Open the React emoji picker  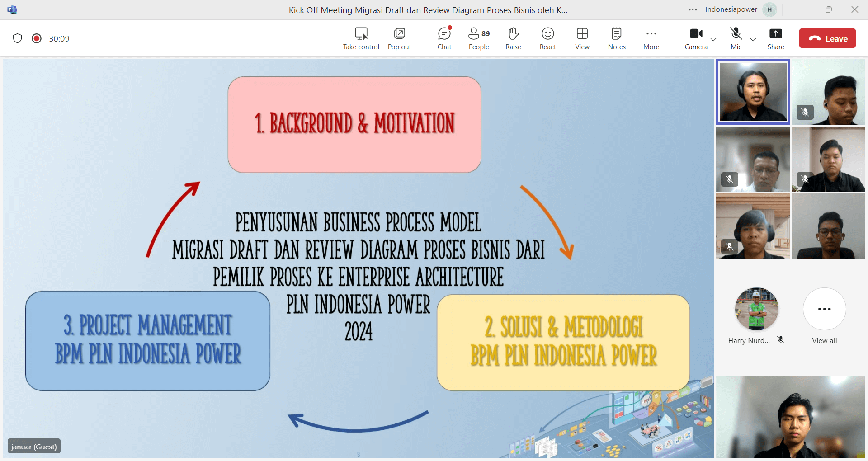(x=547, y=38)
